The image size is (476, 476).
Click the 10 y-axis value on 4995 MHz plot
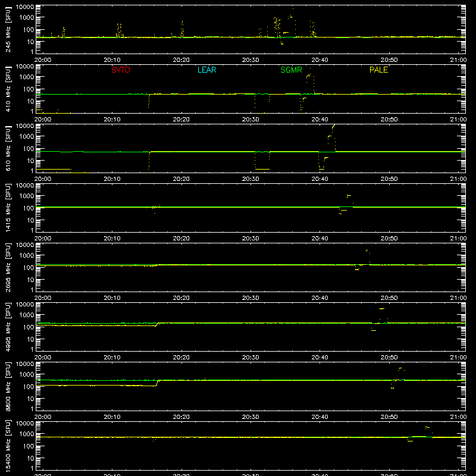30,339
